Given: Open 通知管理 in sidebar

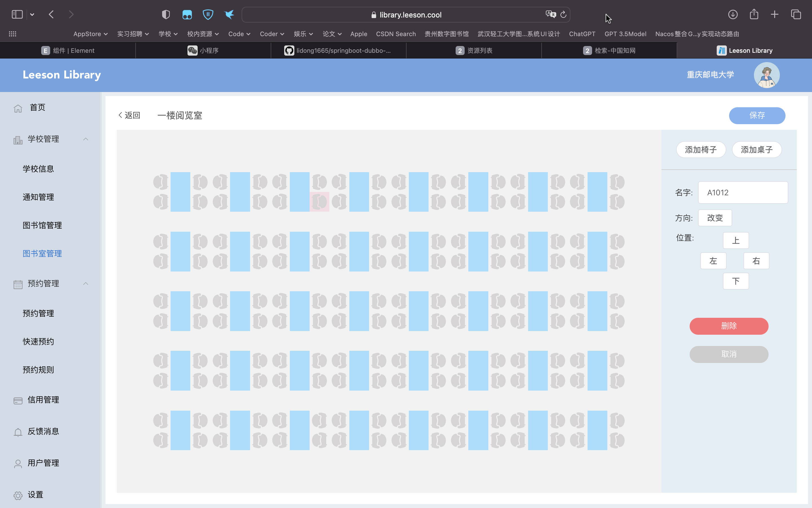Looking at the screenshot, I should [x=38, y=197].
